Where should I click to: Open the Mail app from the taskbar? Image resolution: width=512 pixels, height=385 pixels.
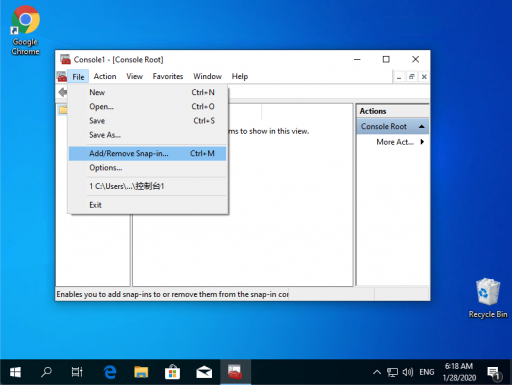tap(204, 372)
